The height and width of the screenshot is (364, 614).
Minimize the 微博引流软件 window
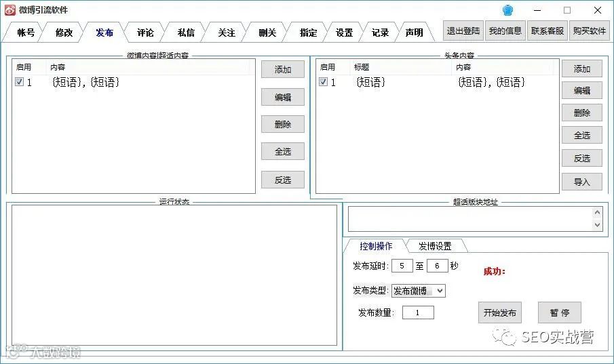point(537,10)
